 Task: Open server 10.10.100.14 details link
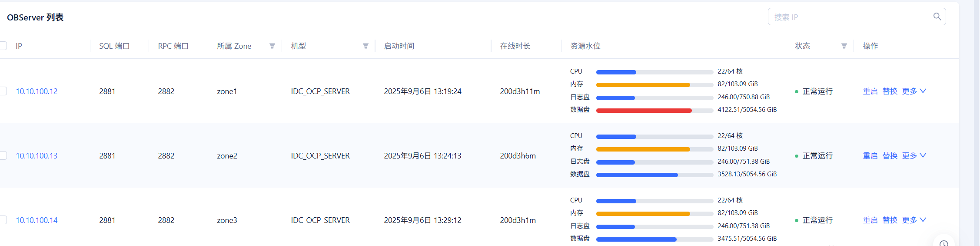point(37,220)
